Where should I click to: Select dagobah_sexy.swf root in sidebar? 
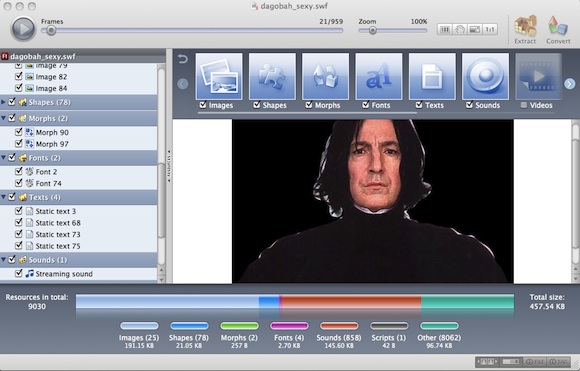pyautogui.click(x=82, y=56)
